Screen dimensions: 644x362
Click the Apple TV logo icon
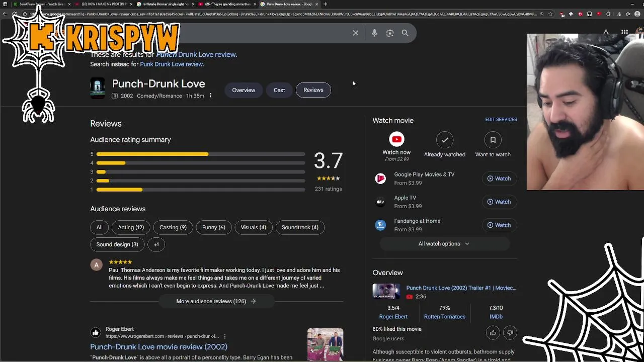380,202
